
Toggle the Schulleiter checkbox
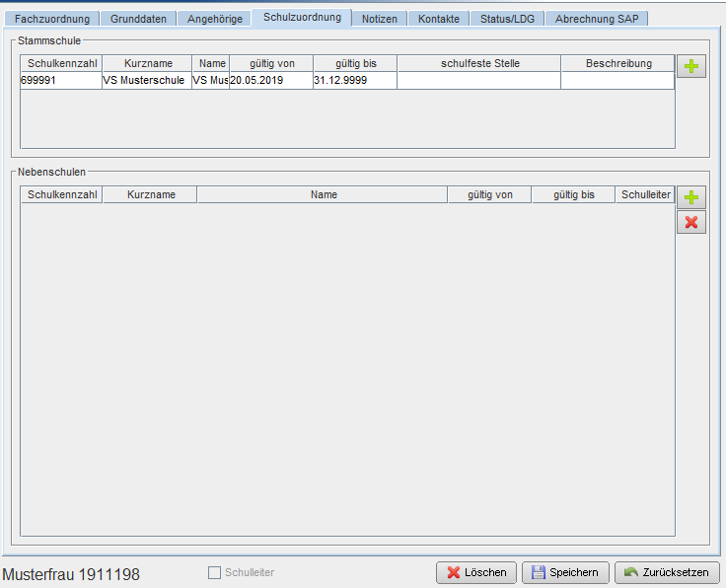click(214, 573)
